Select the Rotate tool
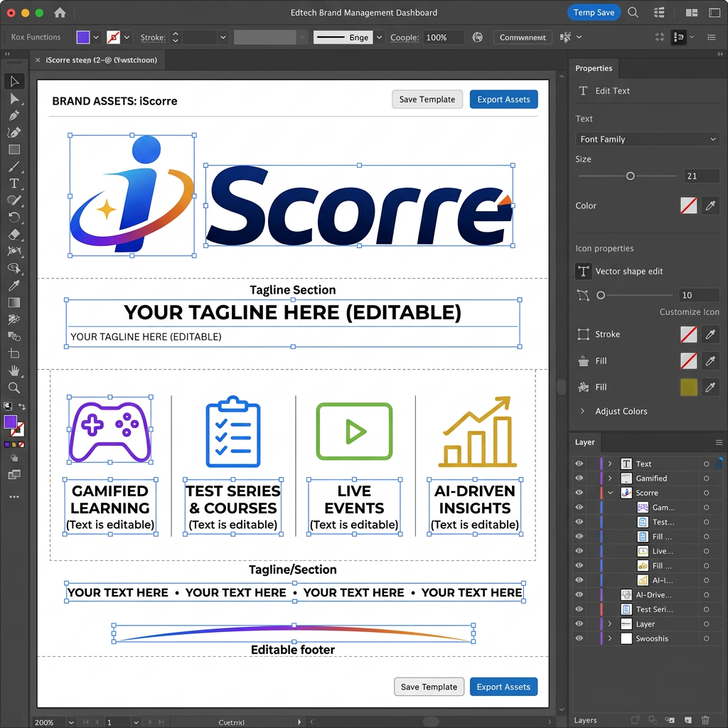 (14, 218)
